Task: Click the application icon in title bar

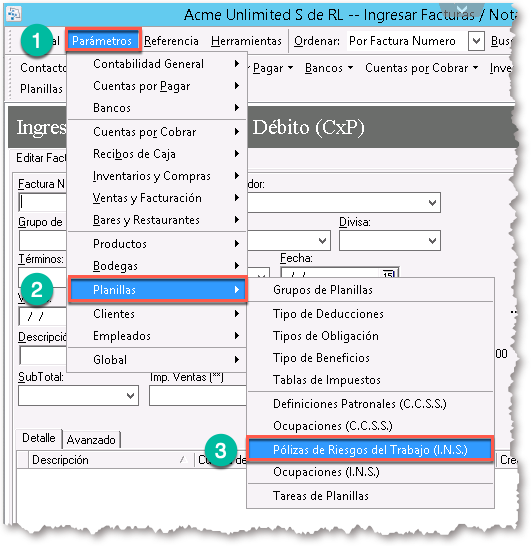Action: pyautogui.click(x=14, y=14)
